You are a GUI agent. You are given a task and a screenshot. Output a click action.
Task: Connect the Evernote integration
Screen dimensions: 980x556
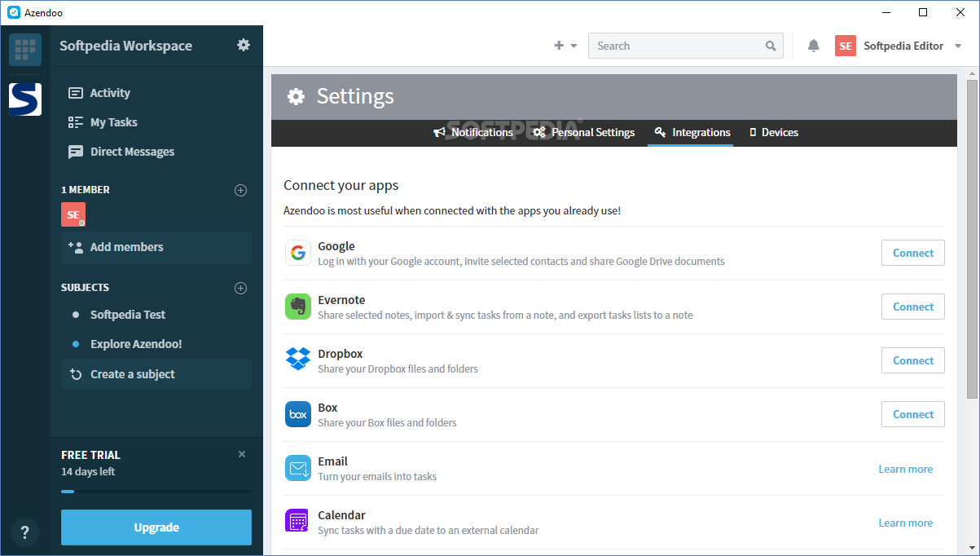pos(913,307)
